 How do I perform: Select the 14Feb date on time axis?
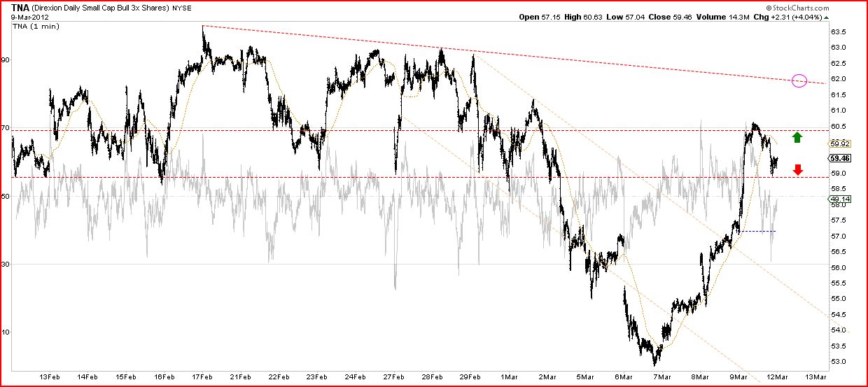coord(87,376)
